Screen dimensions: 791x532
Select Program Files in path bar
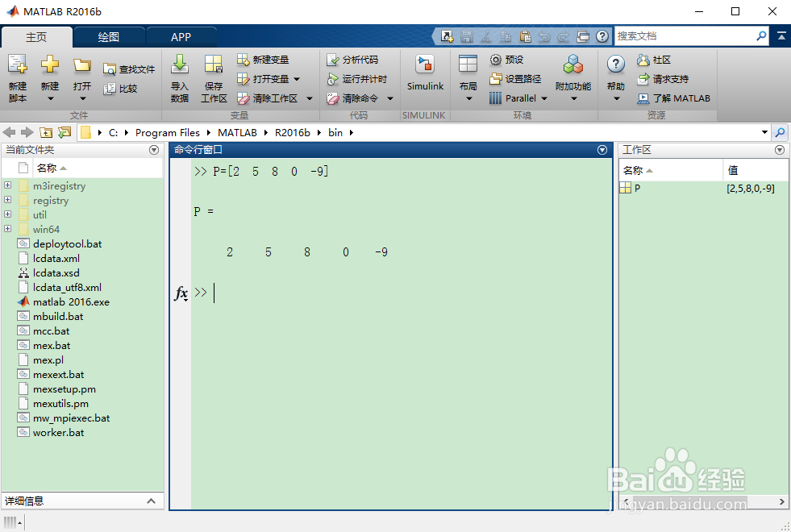point(168,133)
